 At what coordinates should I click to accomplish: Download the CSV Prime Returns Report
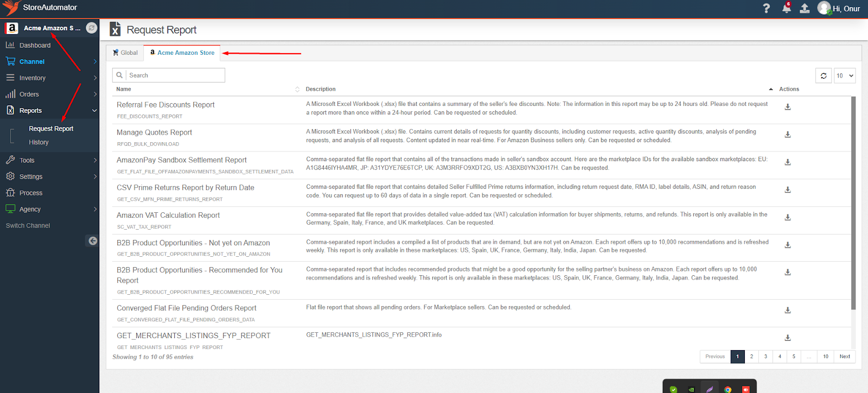788,190
